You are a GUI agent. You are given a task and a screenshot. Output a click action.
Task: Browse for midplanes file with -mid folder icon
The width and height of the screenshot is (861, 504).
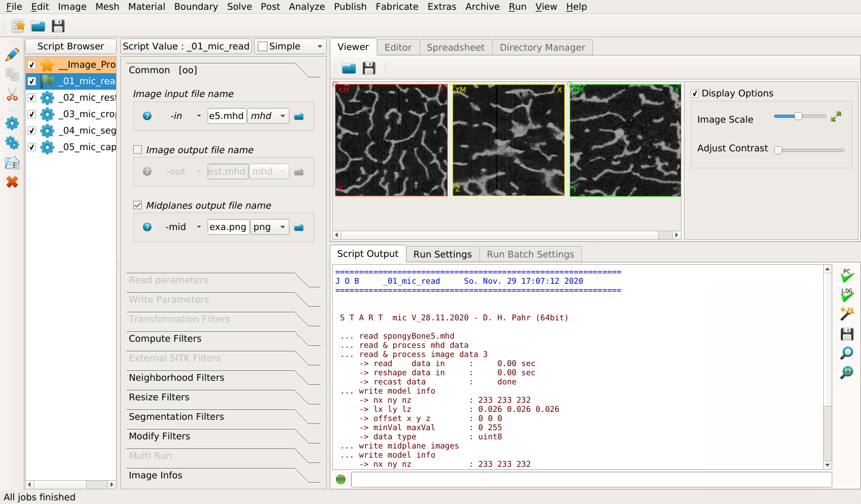pos(299,227)
